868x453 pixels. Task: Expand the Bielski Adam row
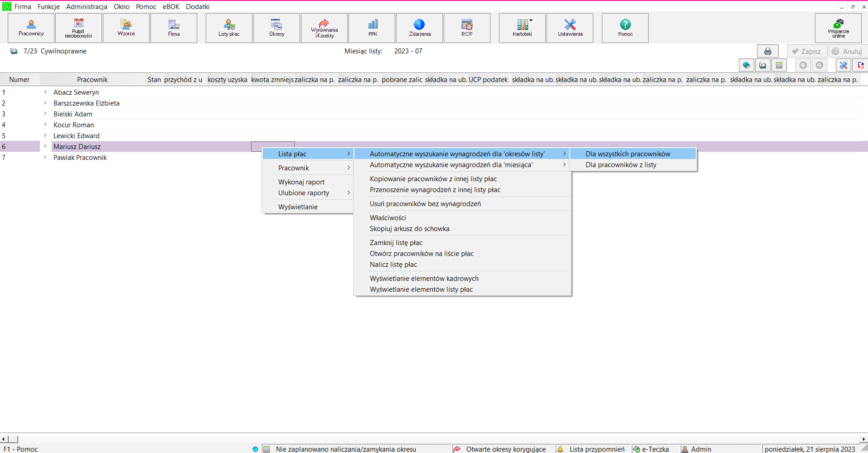coord(45,114)
